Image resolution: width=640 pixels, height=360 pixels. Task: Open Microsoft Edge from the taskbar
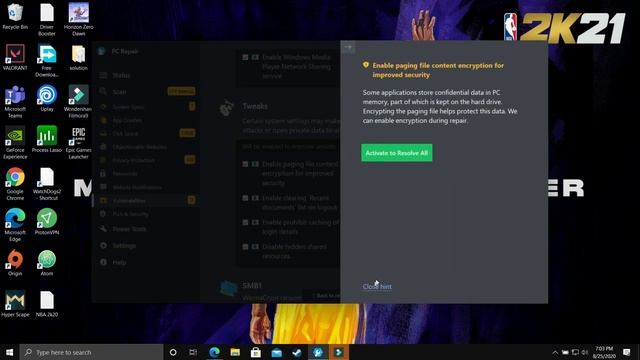click(214, 352)
